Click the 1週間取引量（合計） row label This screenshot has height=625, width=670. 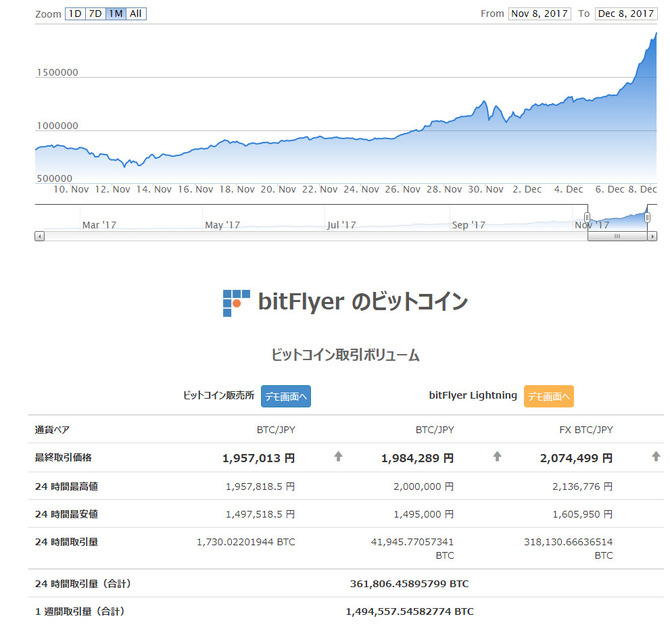(x=80, y=611)
